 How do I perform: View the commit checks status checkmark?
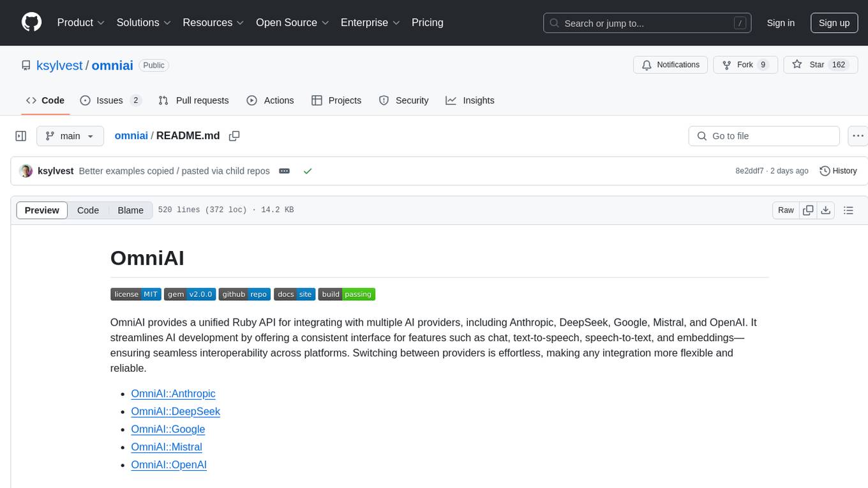pos(308,171)
